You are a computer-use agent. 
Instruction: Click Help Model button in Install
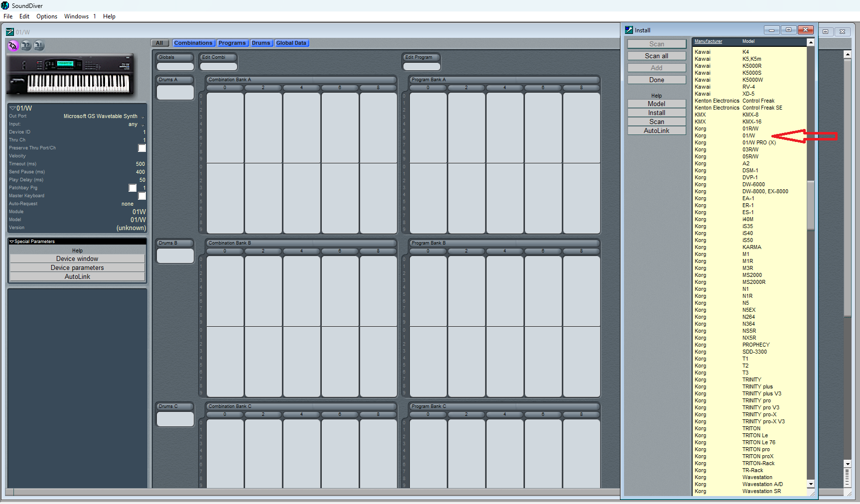[656, 104]
